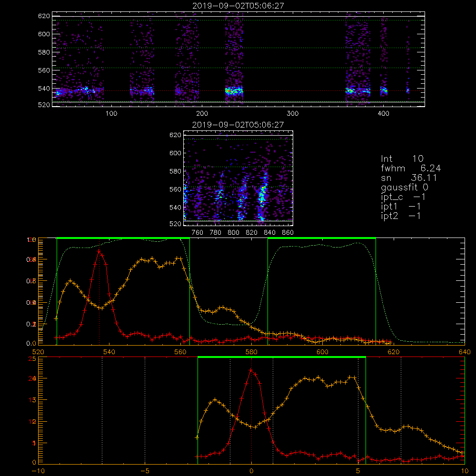Click the x-axis label 800 of middle spectrogram
The image size is (476, 476).
coord(233,233)
